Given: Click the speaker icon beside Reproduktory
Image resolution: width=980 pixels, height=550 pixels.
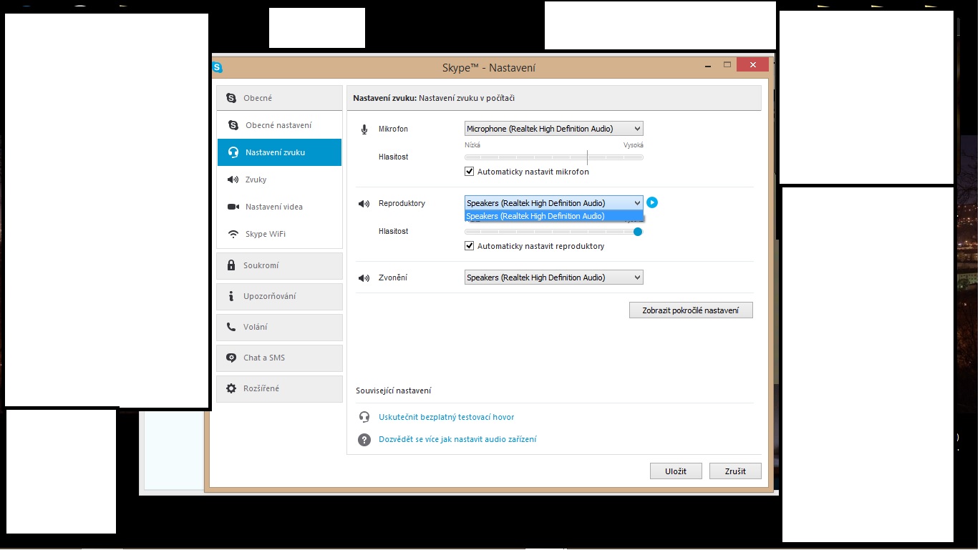Looking at the screenshot, I should (364, 204).
